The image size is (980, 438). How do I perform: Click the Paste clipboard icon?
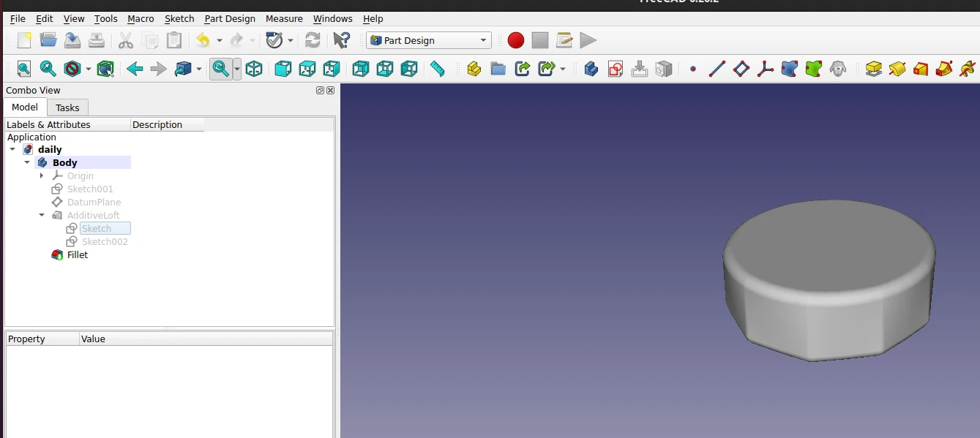[x=173, y=40]
